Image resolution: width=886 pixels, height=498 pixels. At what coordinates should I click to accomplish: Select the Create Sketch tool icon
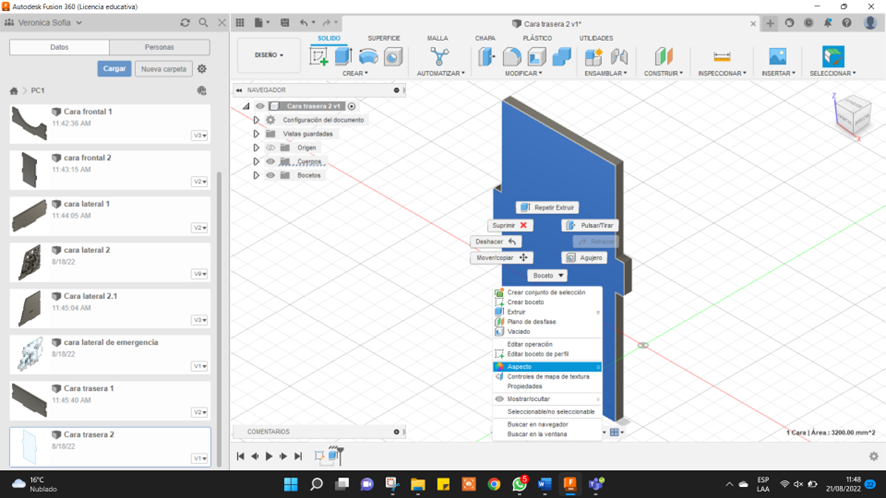(319, 57)
